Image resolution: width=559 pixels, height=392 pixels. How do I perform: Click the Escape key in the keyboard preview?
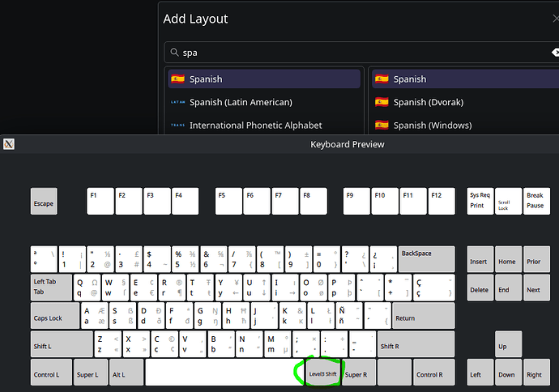44,202
